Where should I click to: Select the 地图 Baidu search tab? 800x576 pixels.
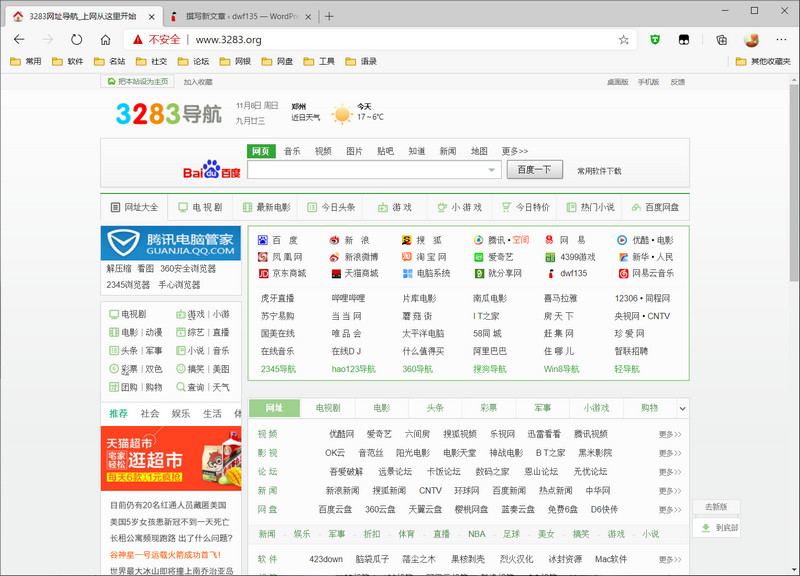[x=479, y=151]
